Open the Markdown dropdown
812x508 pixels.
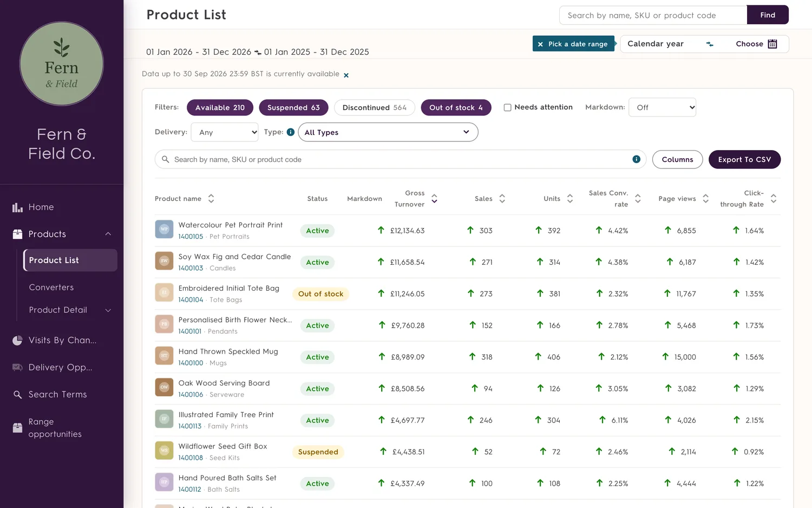pos(662,107)
